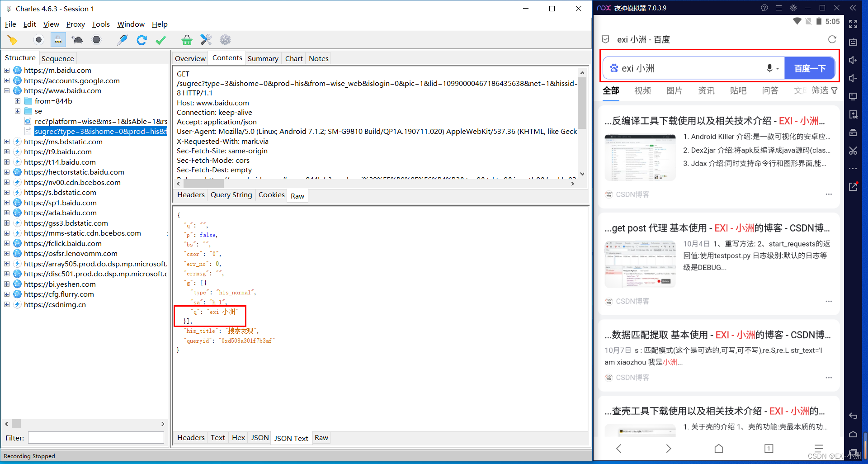Viewport: 868px width, 464px height.
Task: Select the rec?platform=wise request row
Action: click(100, 121)
